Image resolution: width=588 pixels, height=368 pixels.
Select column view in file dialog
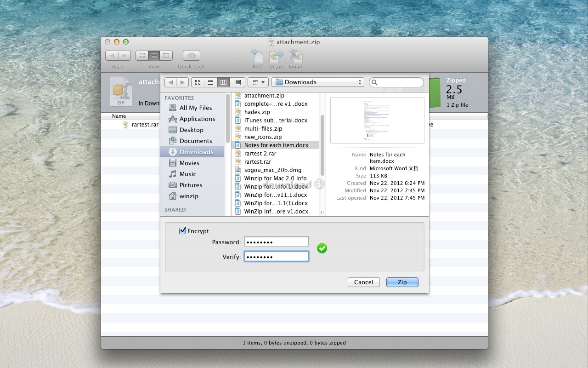224,82
